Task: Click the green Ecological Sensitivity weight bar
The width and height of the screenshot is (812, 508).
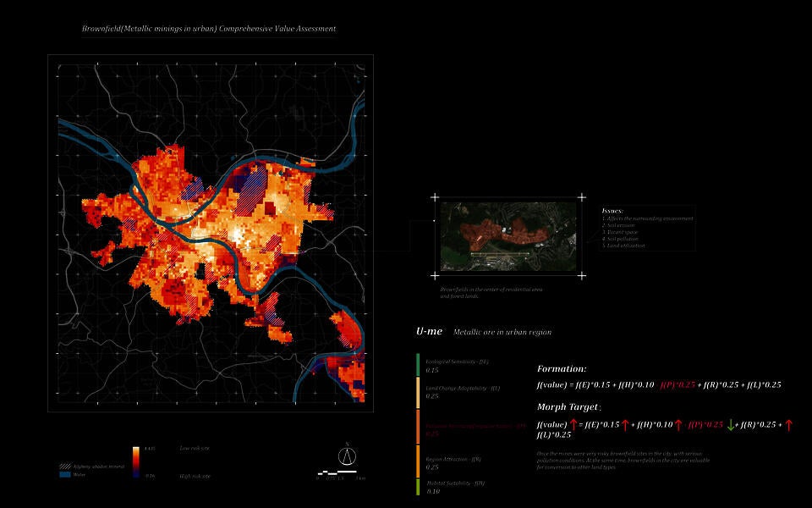Action: point(418,365)
